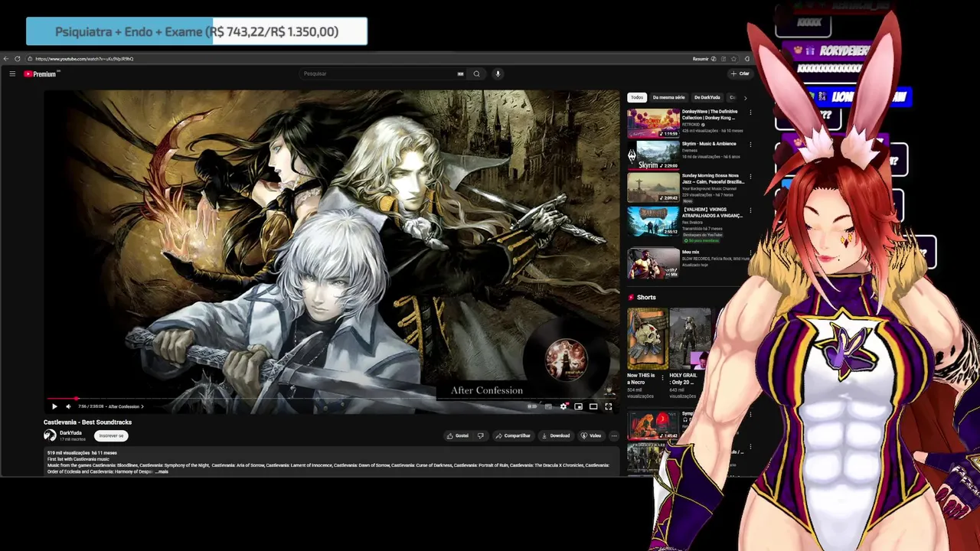Image resolution: width=980 pixels, height=551 pixels.
Task: Open the browser extensions icon
Action: [747, 59]
